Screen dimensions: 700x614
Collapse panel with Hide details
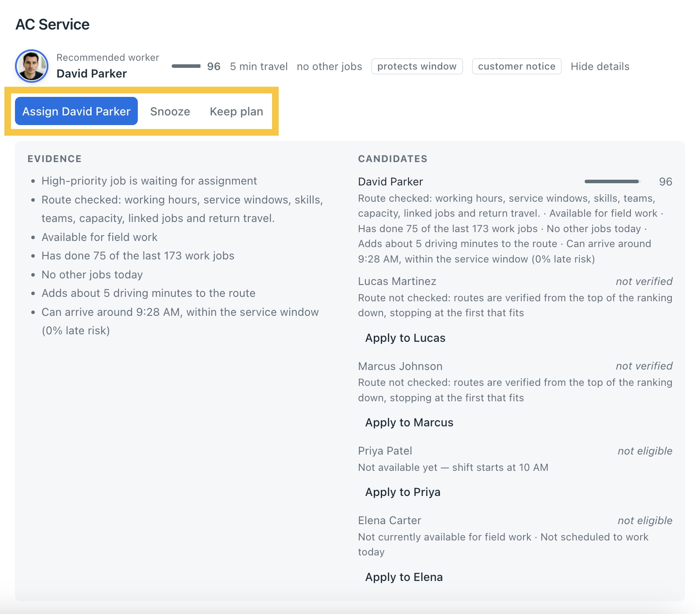coord(600,67)
